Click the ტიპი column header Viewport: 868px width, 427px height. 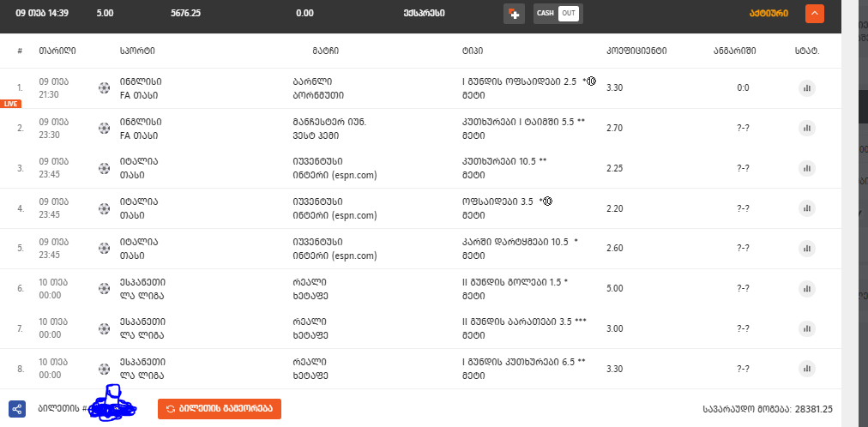pyautogui.click(x=473, y=51)
